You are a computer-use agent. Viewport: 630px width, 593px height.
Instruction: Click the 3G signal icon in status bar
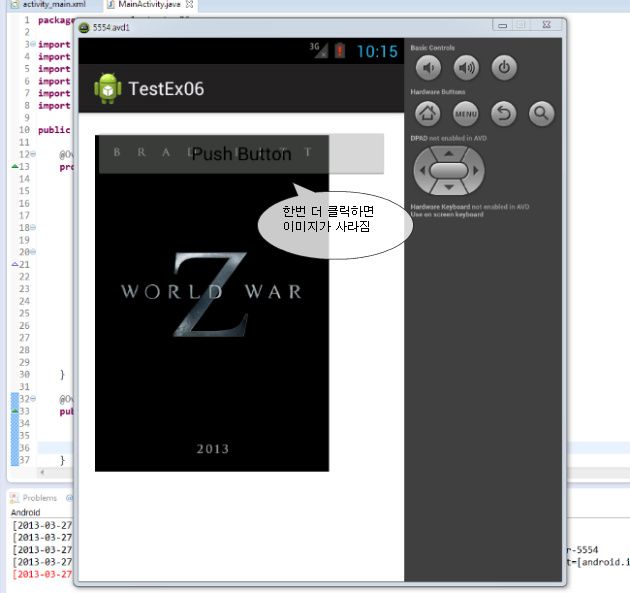319,50
